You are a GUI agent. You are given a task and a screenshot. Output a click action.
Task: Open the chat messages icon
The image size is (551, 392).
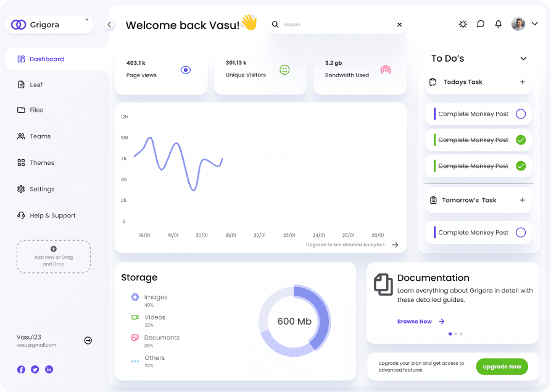[x=481, y=24]
